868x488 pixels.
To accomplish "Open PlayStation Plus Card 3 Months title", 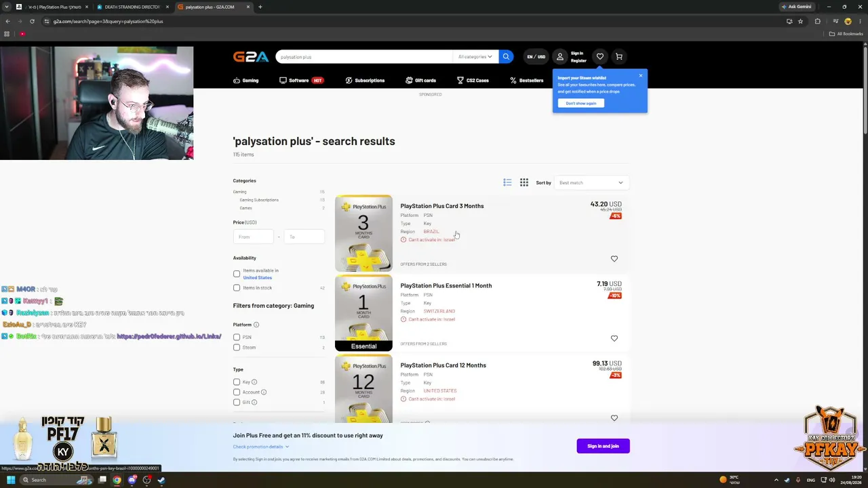I will coord(442,206).
